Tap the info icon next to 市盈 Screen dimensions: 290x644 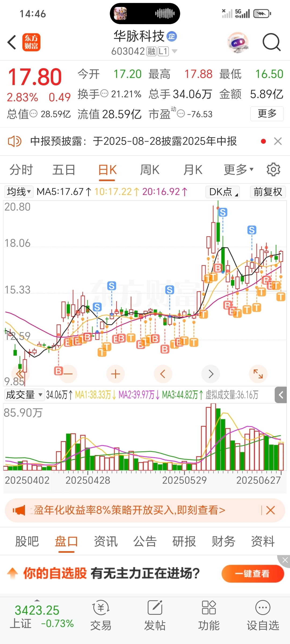click(x=181, y=114)
